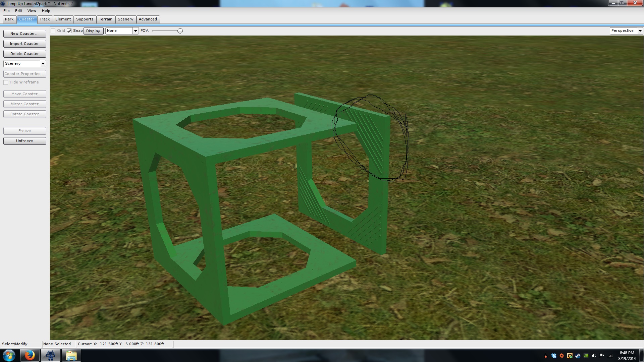Switch to the Terrain tab
Screen dimensions: 644x362
(105, 19)
